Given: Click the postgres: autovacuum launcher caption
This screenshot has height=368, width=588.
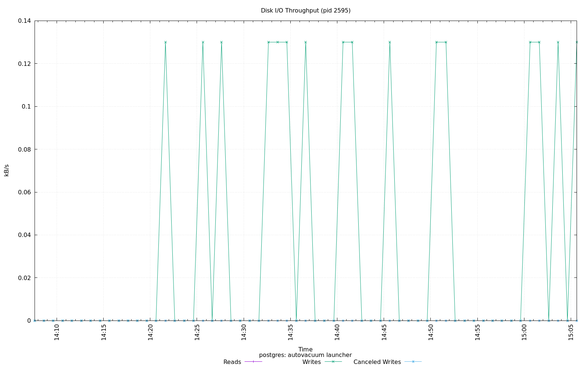Looking at the screenshot, I should (x=305, y=355).
